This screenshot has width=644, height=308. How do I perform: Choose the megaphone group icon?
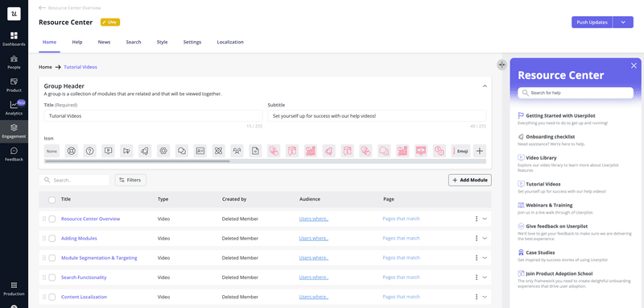[x=126, y=151]
